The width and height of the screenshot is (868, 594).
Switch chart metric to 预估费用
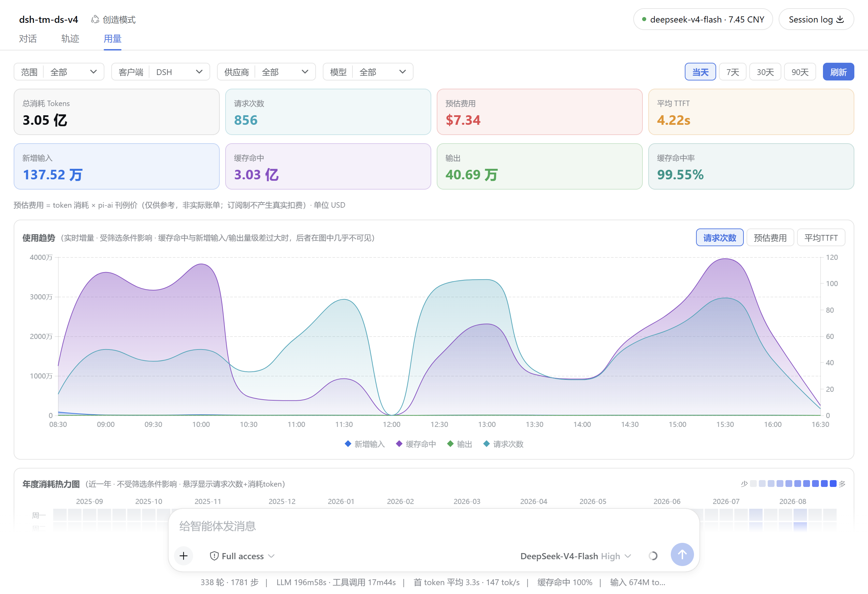[x=770, y=237]
